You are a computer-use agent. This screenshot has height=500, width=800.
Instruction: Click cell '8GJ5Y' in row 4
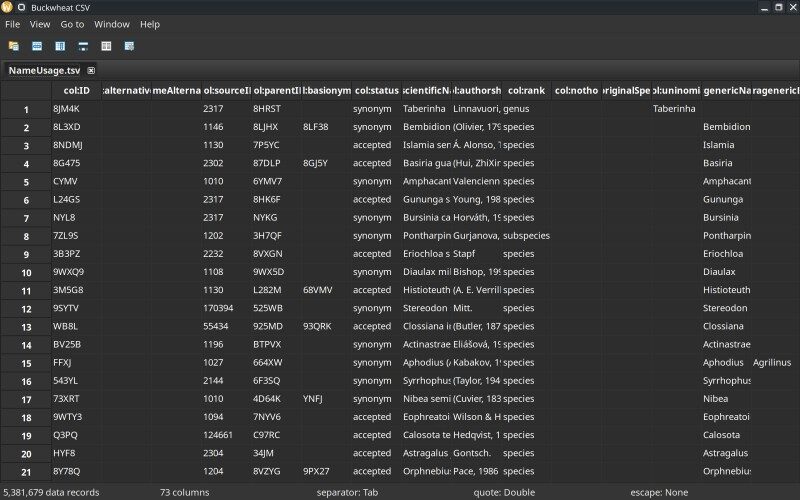point(327,163)
